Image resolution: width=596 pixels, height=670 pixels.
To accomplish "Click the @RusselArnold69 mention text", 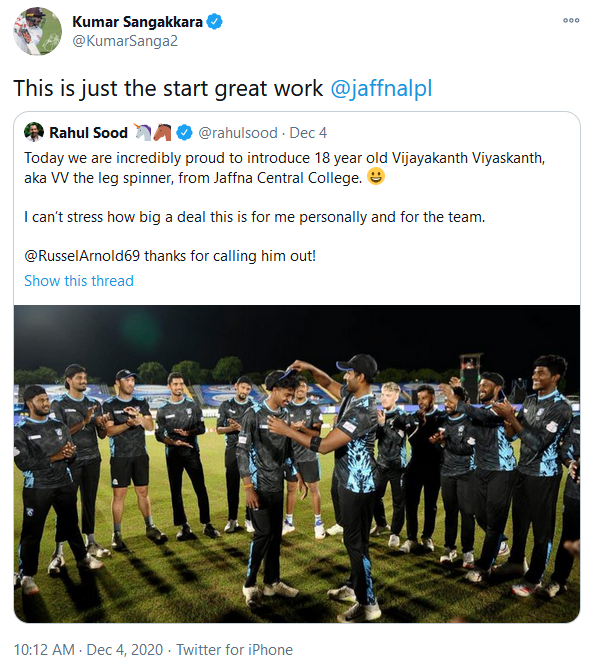I will pyautogui.click(x=82, y=256).
